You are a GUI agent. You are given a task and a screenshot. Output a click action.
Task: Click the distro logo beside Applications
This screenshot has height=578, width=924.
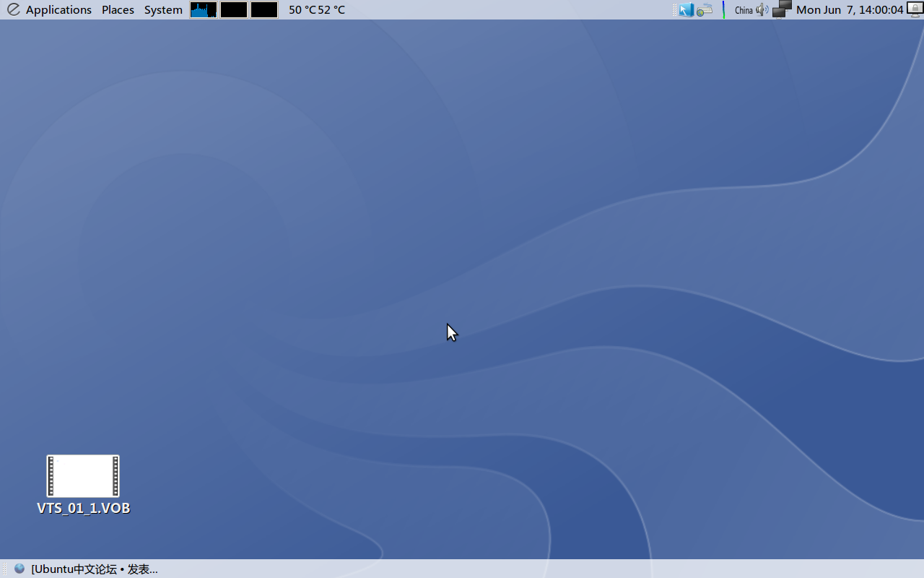point(14,9)
